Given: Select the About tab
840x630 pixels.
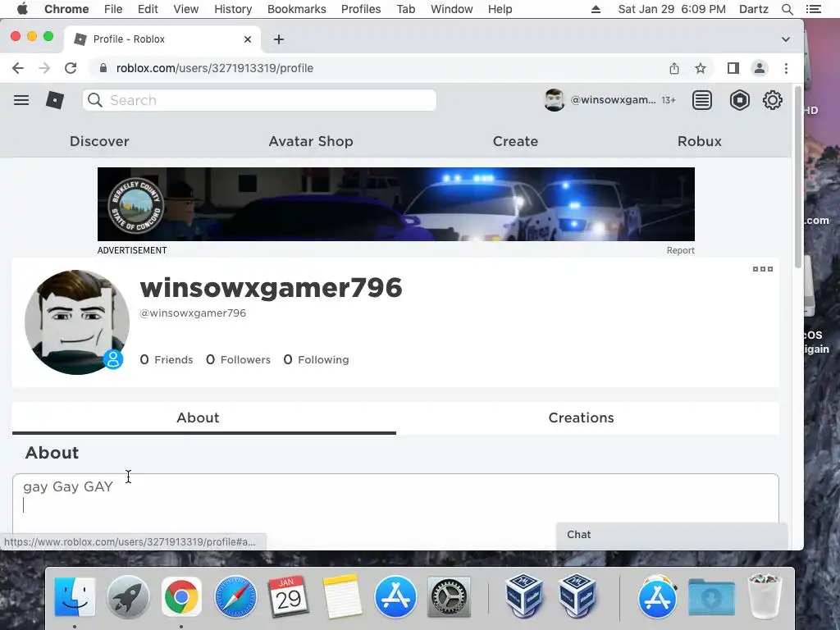Looking at the screenshot, I should (199, 418).
